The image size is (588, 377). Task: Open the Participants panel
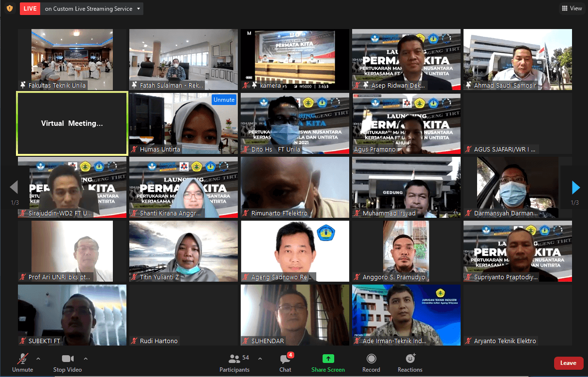tap(234, 362)
